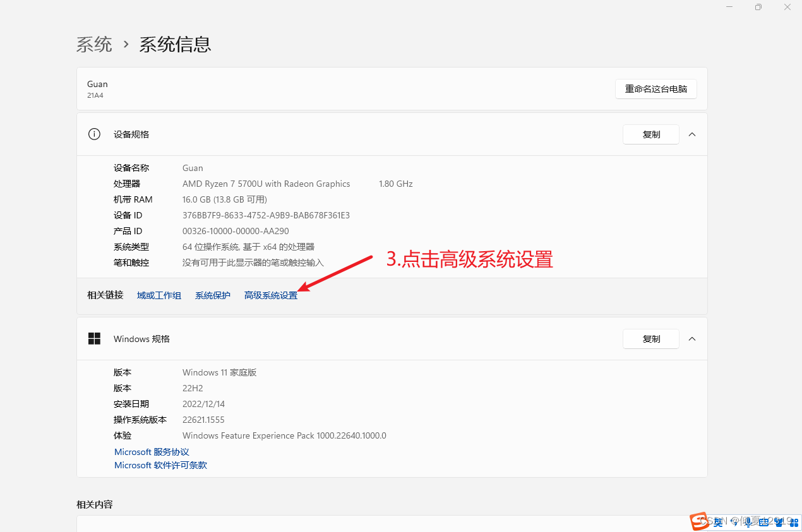The height and width of the screenshot is (532, 802).
Task: Click the 安装日期 label
Action: point(131,404)
